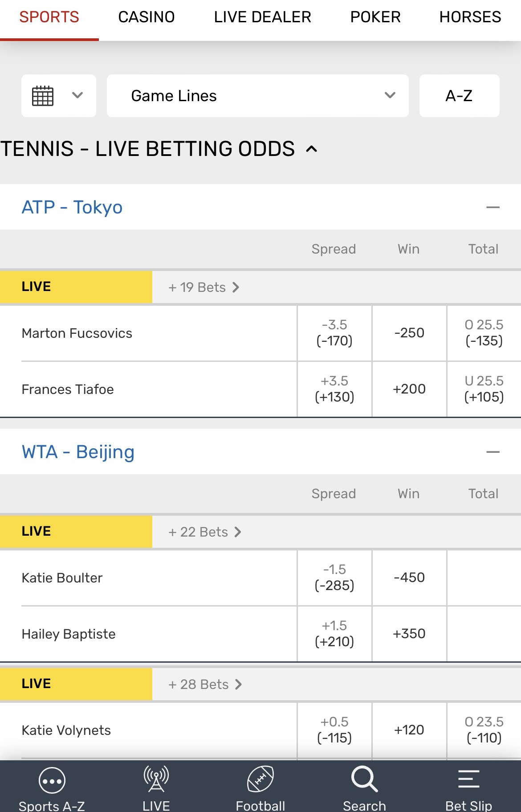Image resolution: width=521 pixels, height=812 pixels.
Task: Tap the Search magnifier icon
Action: click(364, 779)
